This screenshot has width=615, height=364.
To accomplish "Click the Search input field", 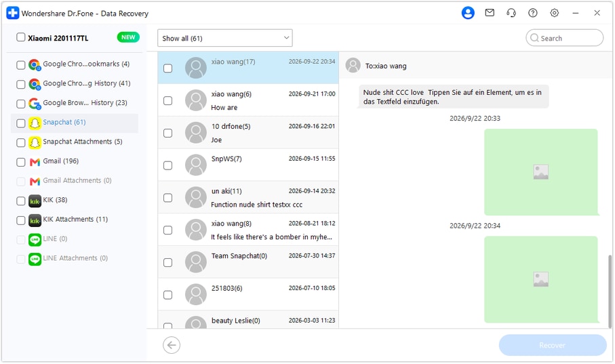I will [564, 38].
